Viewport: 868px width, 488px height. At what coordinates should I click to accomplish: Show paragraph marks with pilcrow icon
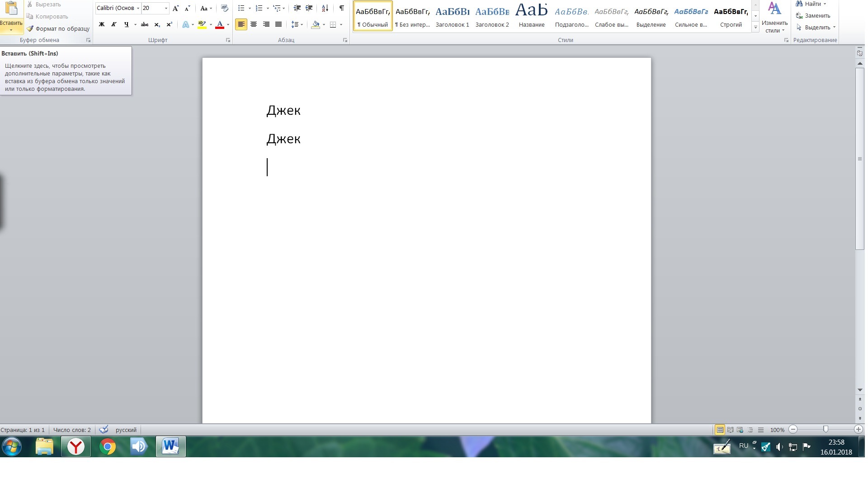341,8
